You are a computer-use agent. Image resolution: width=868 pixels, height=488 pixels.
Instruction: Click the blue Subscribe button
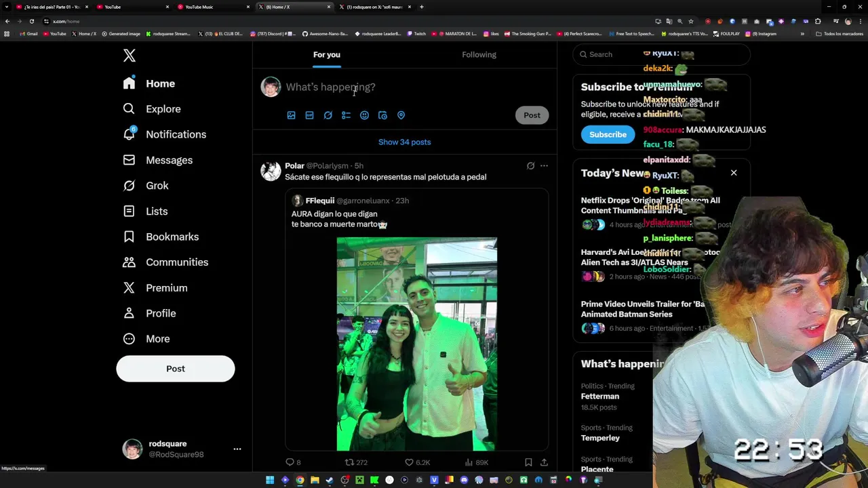pyautogui.click(x=608, y=134)
